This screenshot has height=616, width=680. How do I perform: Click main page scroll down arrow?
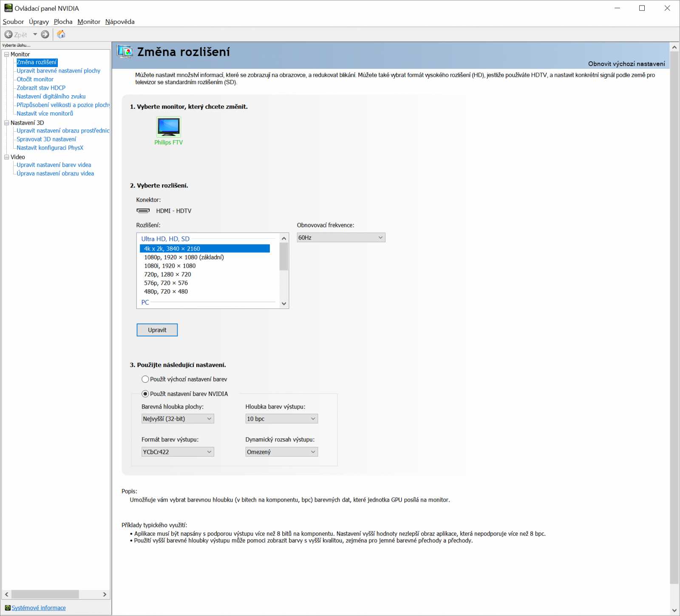point(674,610)
